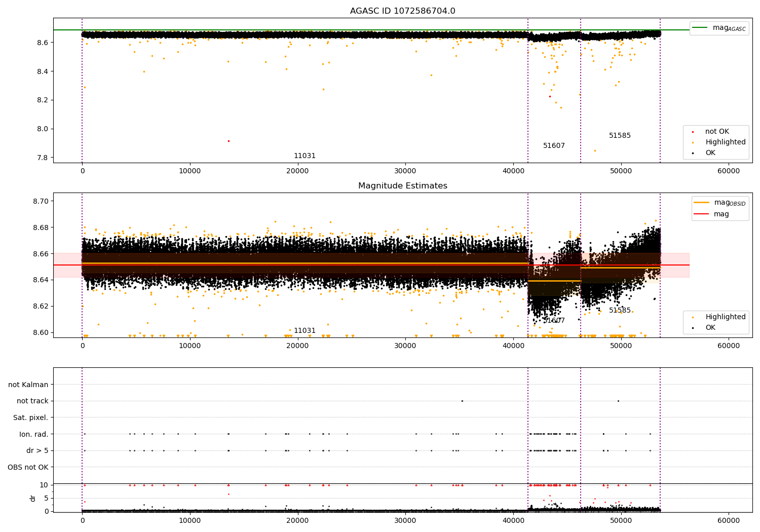Click the '51585' annotation in Magnitude Estimates plot
The image size is (760, 532).
620,311
